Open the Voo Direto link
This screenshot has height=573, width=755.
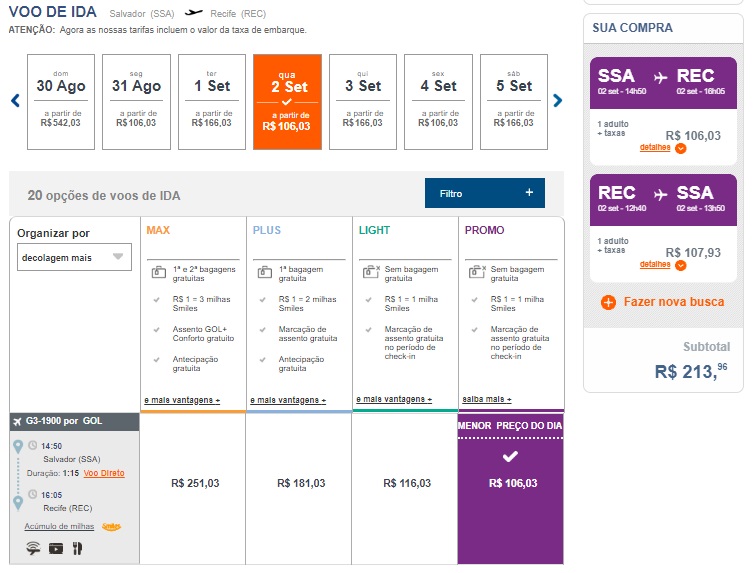(x=104, y=472)
